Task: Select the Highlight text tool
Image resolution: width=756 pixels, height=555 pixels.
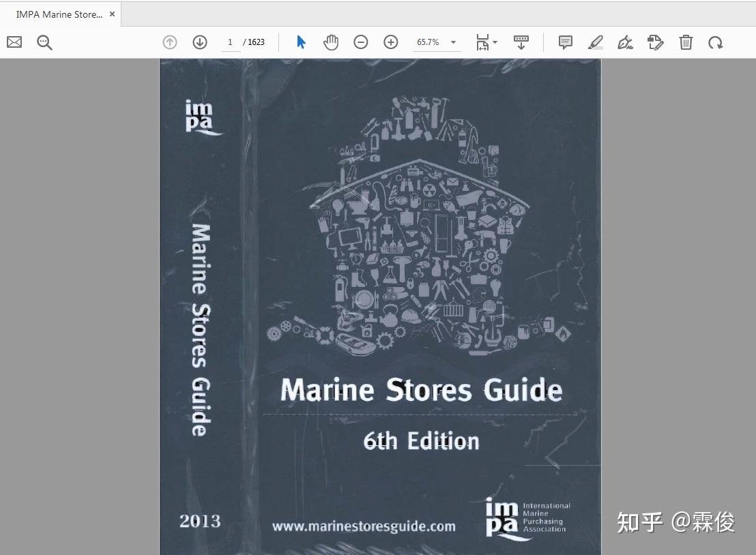Action: (595, 42)
